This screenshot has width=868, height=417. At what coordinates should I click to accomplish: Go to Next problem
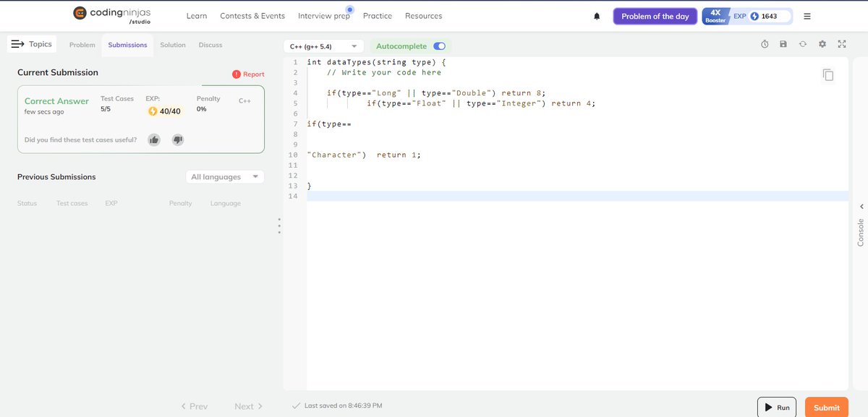point(249,406)
